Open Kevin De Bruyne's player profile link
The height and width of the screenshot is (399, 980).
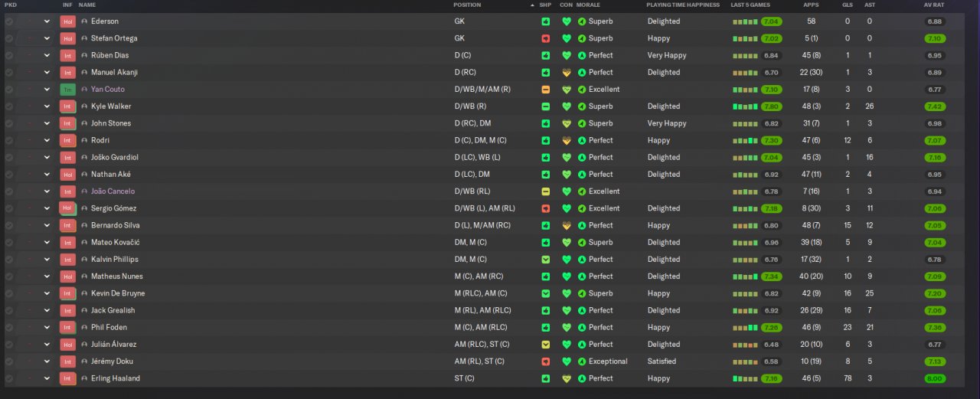[x=118, y=293]
